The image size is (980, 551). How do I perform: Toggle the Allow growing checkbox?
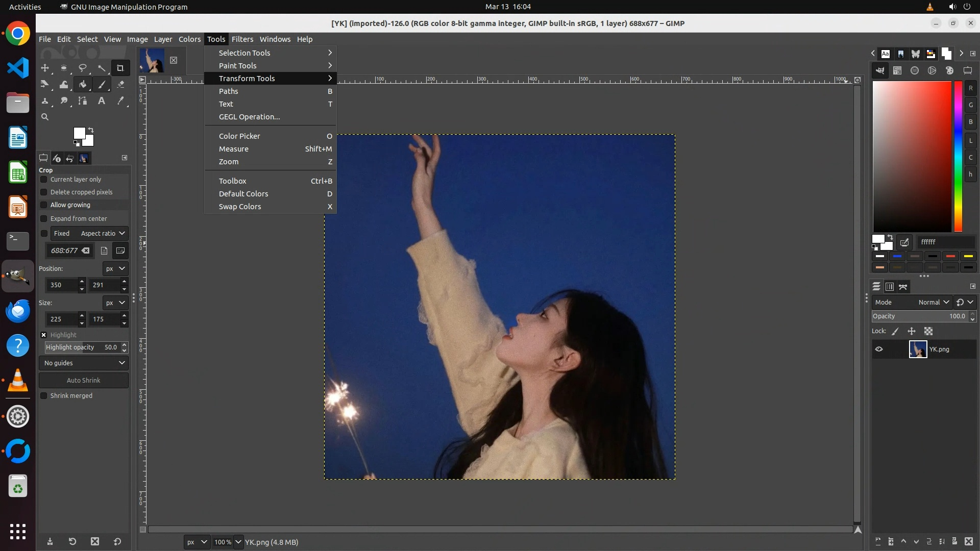[44, 205]
